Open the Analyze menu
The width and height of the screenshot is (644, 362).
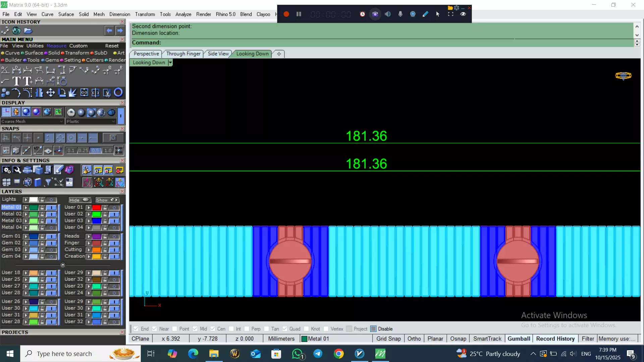coord(183,14)
